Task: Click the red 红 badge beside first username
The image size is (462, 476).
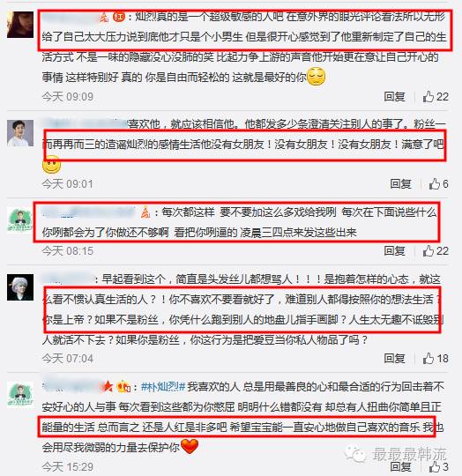Action: tap(119, 17)
